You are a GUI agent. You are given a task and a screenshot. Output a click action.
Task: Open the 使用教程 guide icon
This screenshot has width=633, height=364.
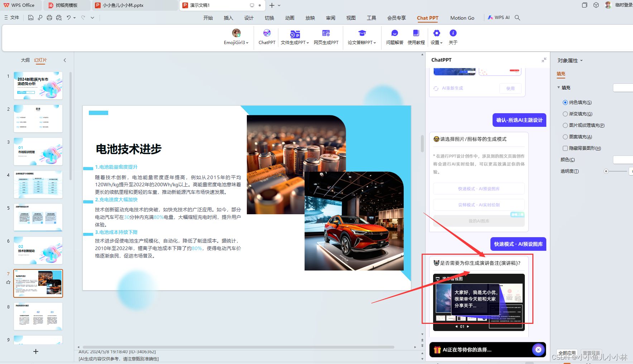point(416,33)
